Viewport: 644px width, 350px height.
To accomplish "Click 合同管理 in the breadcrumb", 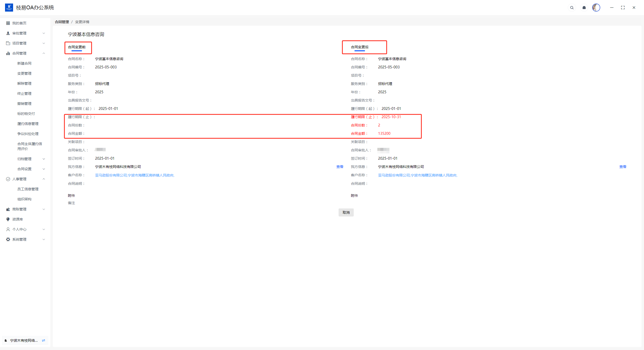I will [62, 22].
